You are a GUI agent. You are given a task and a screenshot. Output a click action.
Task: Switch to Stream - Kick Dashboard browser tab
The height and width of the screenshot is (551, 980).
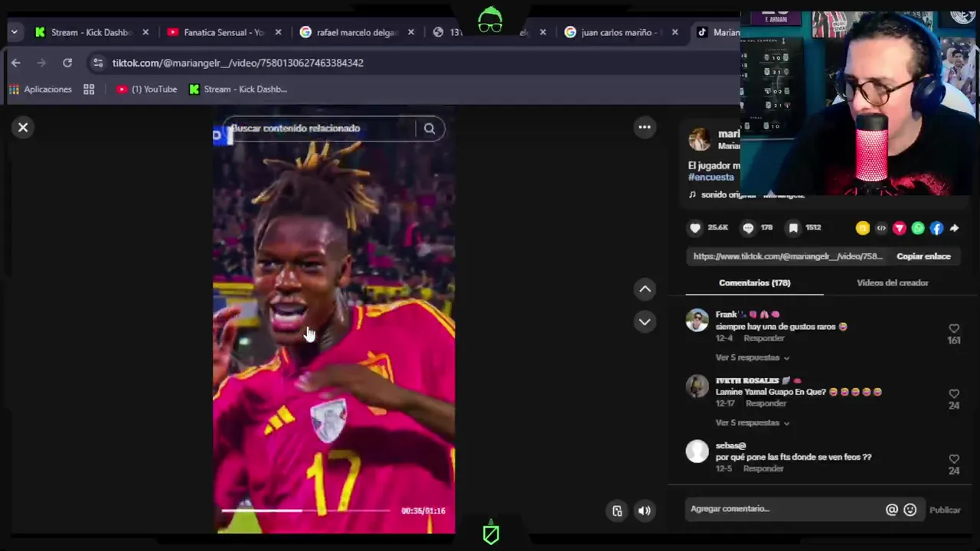[x=90, y=32]
